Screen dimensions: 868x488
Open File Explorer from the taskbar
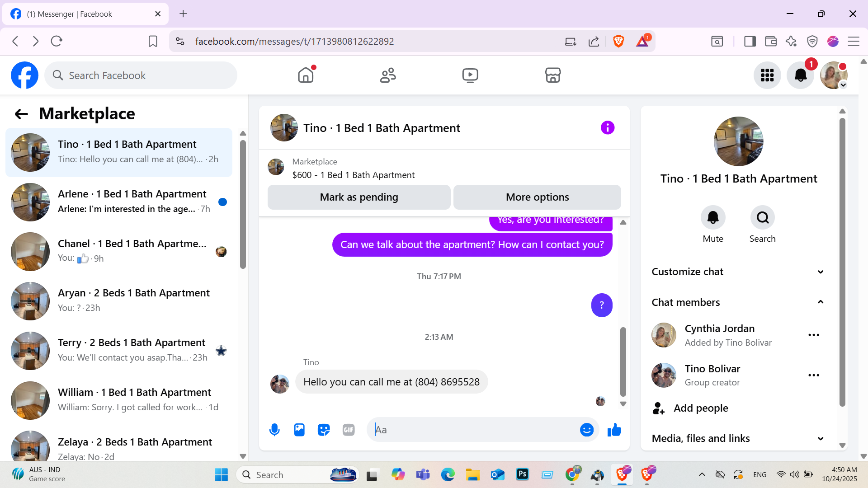click(472, 474)
